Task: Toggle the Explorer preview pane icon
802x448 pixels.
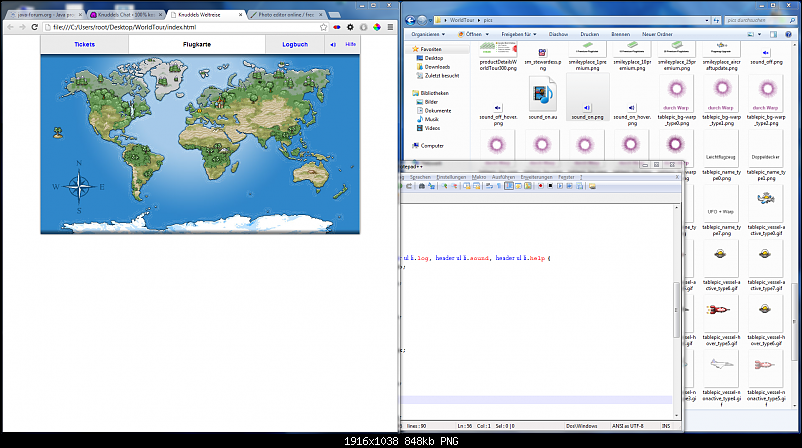Action: pyautogui.click(x=773, y=34)
